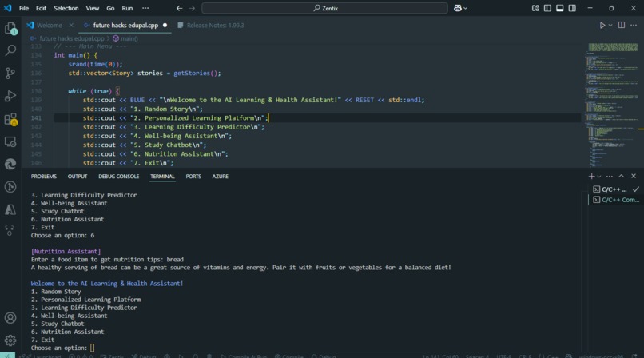Open the Remote Explorer view
The width and height of the screenshot is (644, 358).
(x=10, y=141)
